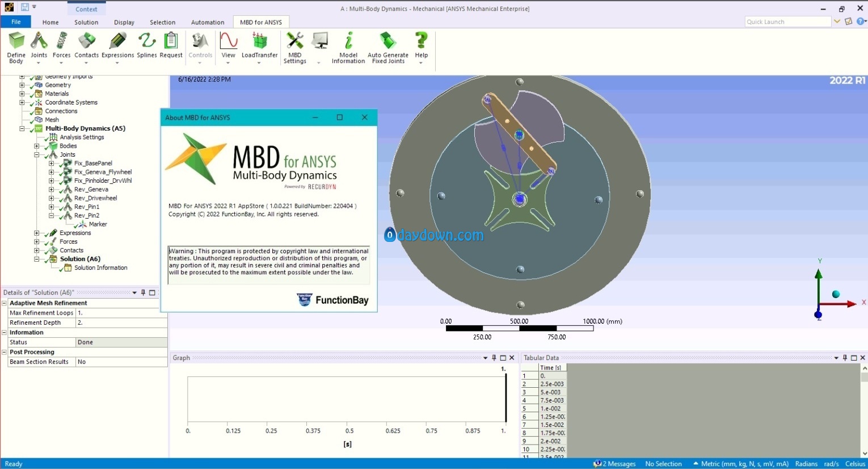Collapse the Adaptive Mesh Refinement section
Viewport: 868px width, 469px height.
tap(4, 303)
